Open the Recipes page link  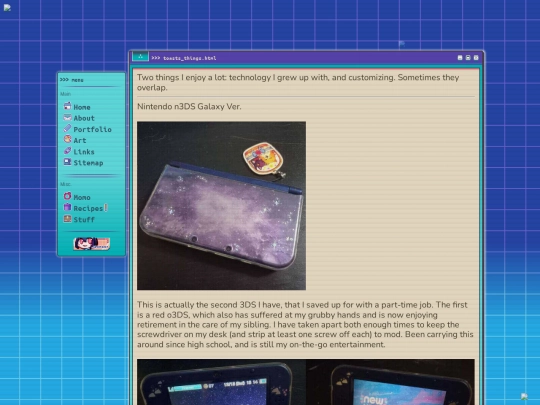[88, 208]
